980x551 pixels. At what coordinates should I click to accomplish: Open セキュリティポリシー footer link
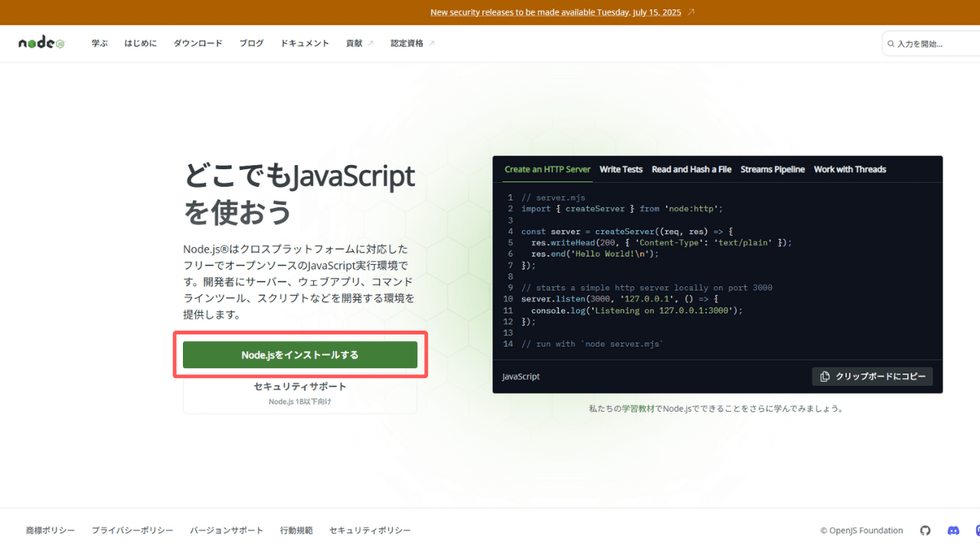click(370, 530)
